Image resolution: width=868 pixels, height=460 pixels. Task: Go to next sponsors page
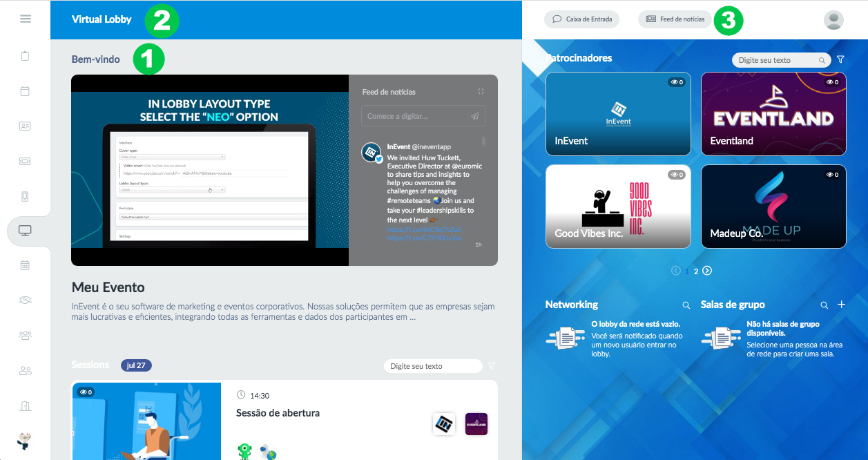[707, 271]
